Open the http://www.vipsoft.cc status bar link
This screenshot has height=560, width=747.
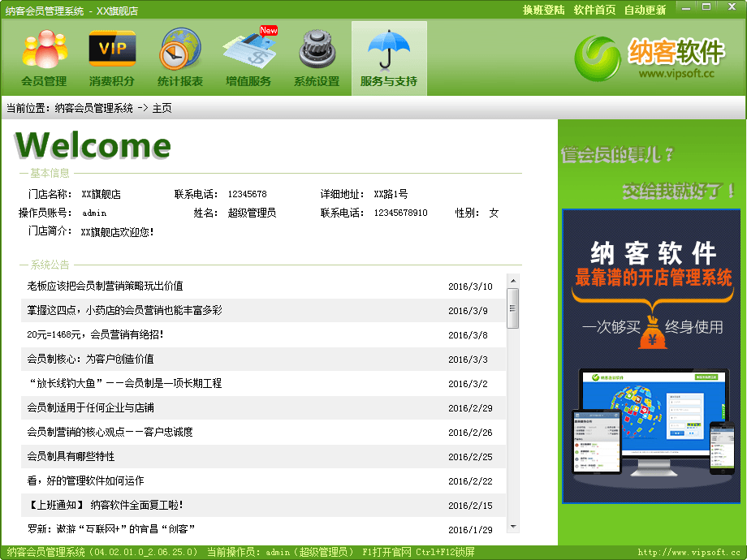(x=689, y=553)
